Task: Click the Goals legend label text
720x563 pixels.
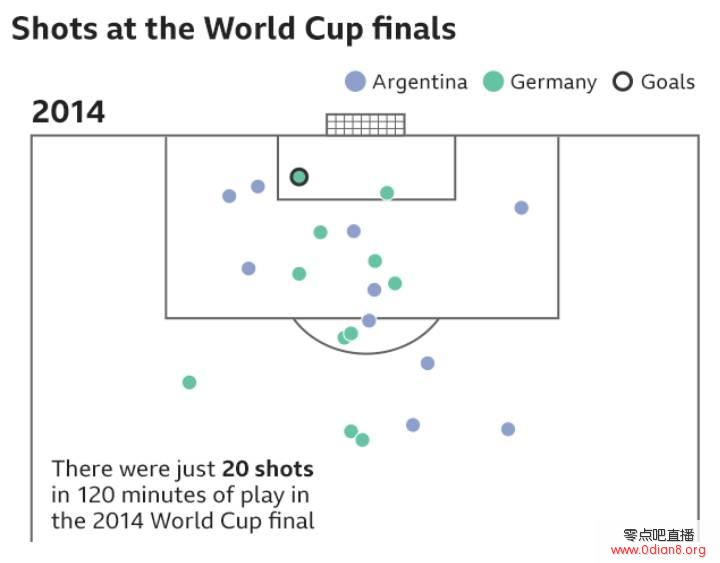Action: [x=668, y=82]
